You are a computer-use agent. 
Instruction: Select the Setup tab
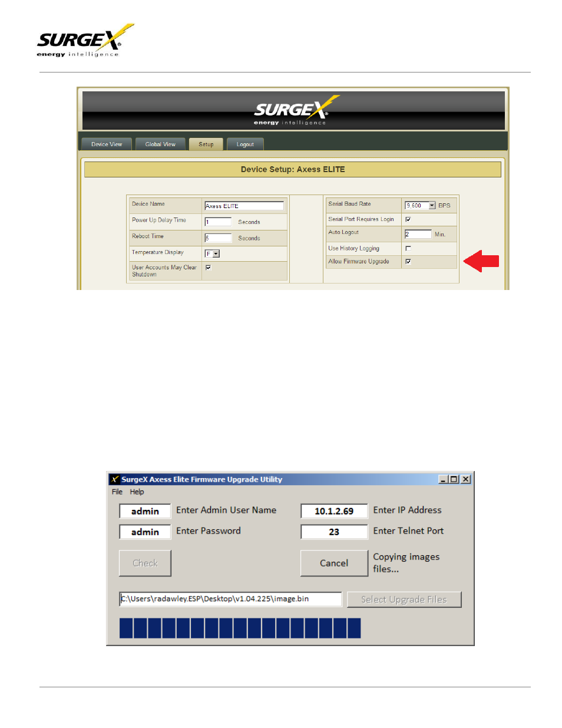point(206,144)
